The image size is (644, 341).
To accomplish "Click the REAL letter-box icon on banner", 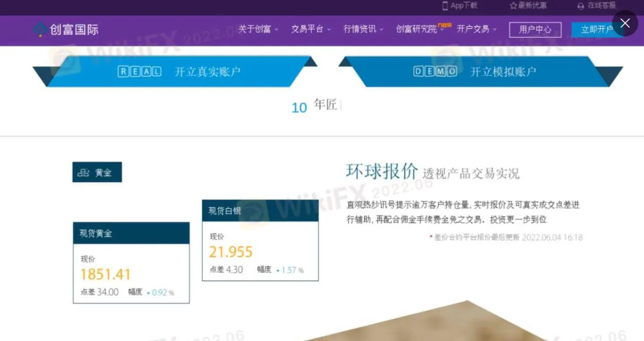I will point(140,71).
